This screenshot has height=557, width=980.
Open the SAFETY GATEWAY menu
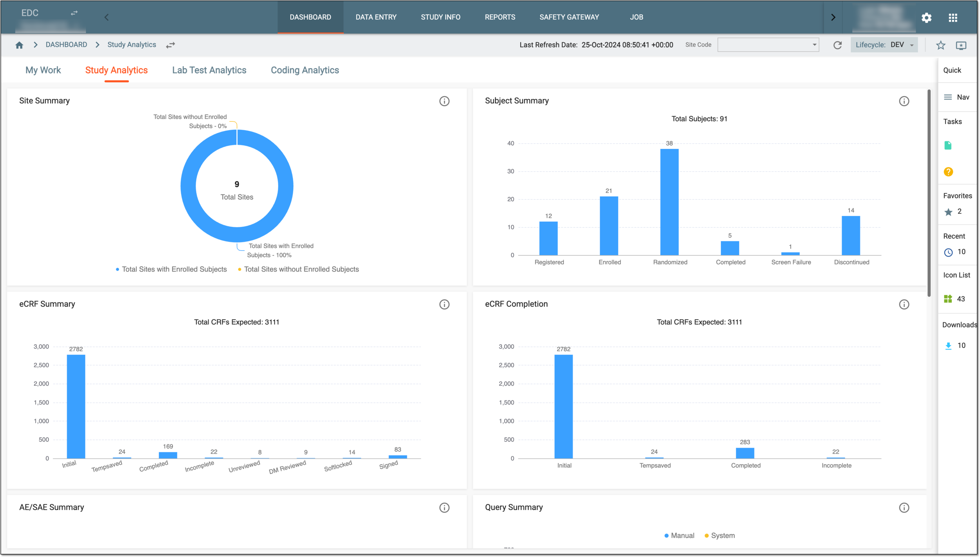569,17
